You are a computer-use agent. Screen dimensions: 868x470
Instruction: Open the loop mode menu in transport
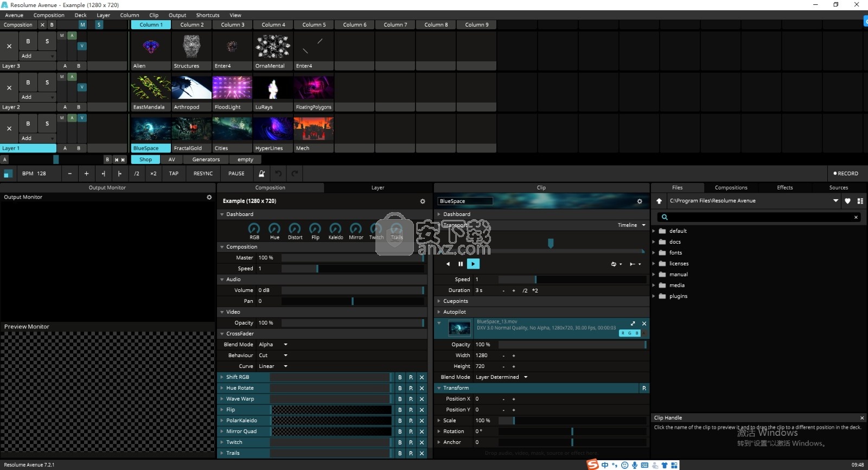click(616, 264)
